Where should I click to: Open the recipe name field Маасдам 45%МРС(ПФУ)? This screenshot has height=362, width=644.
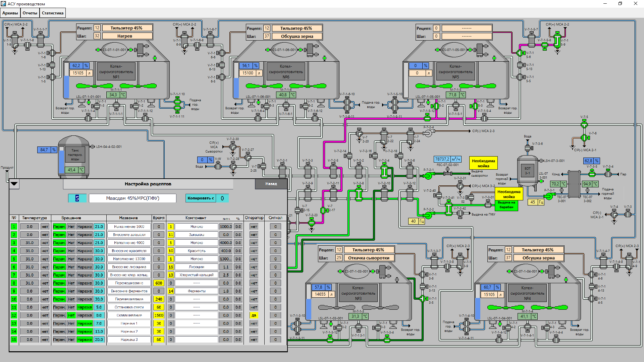point(132,198)
